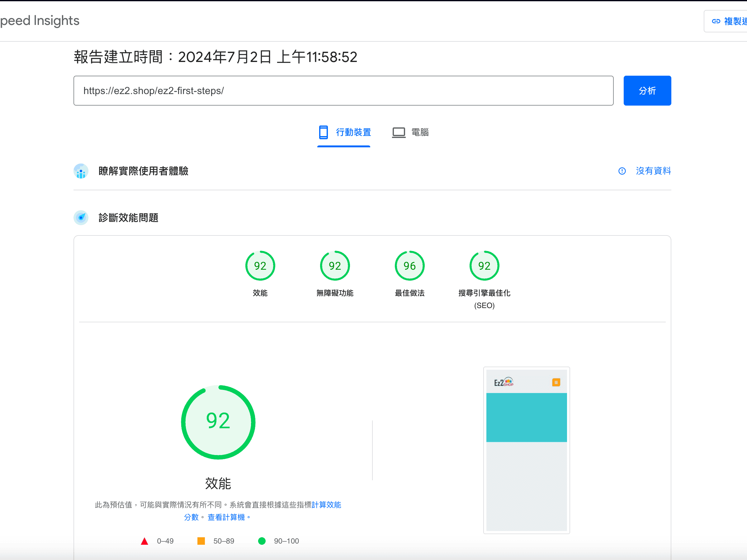Jump to 效能 score gauge 92
Image resolution: width=747 pixels, height=560 pixels.
(260, 266)
